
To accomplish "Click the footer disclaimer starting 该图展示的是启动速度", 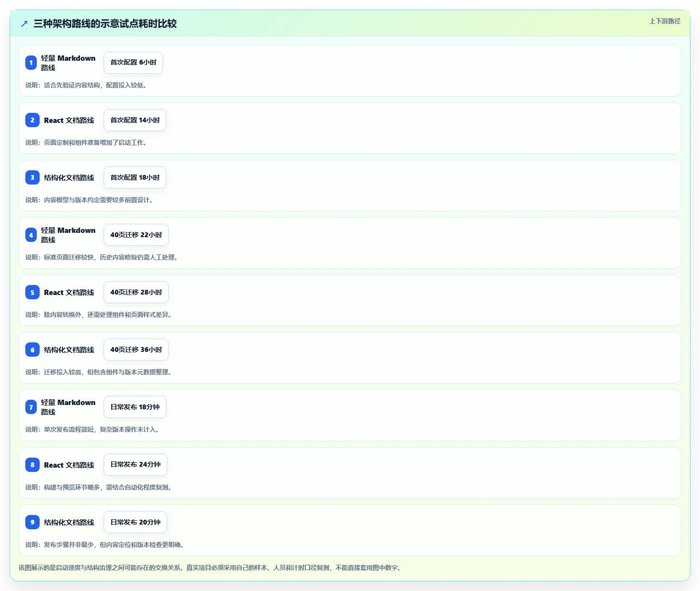I will coord(211,568).
